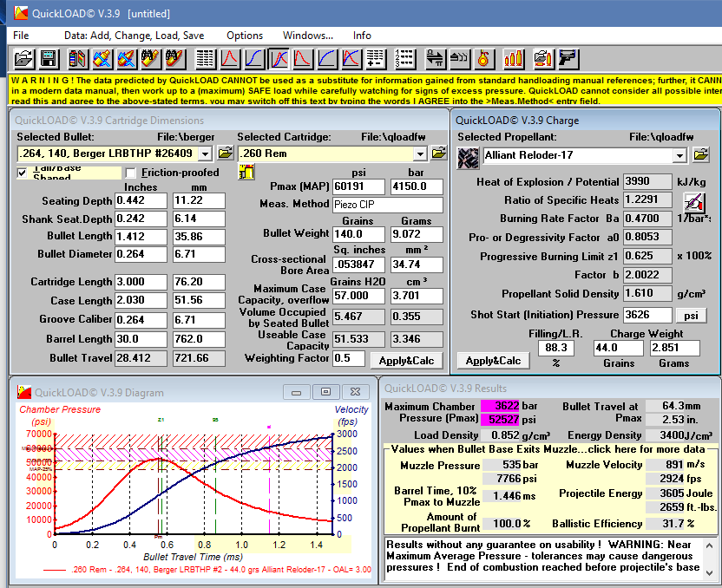Click the Cartridge Length inches field 3.000

[141, 282]
